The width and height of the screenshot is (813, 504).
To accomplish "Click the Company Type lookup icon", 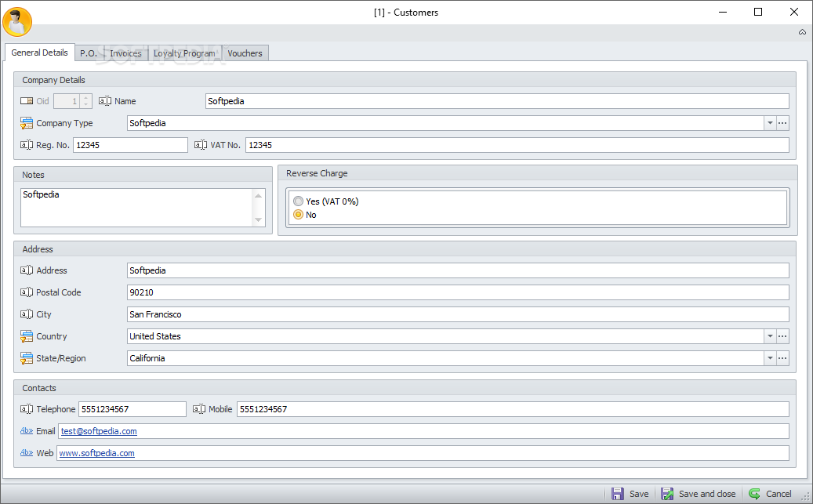I will click(27, 123).
